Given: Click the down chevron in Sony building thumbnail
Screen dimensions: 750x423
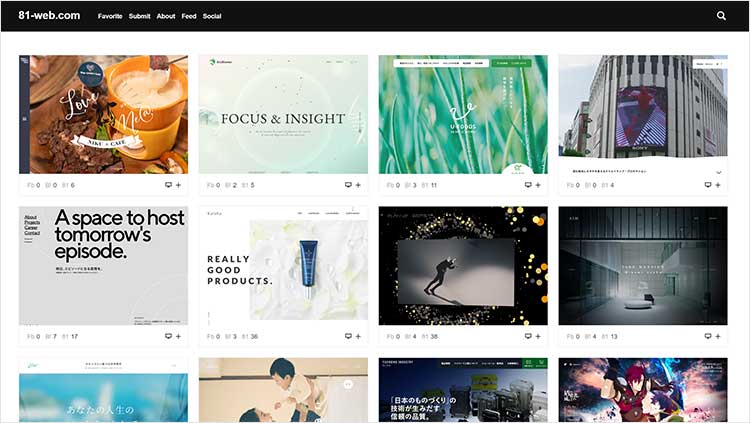Looking at the screenshot, I should tap(718, 172).
